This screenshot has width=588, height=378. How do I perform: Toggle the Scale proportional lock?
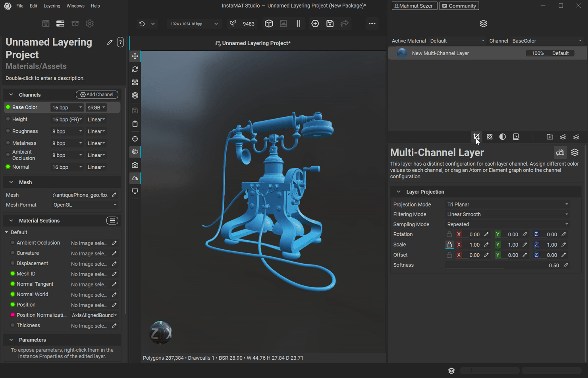[449, 245]
